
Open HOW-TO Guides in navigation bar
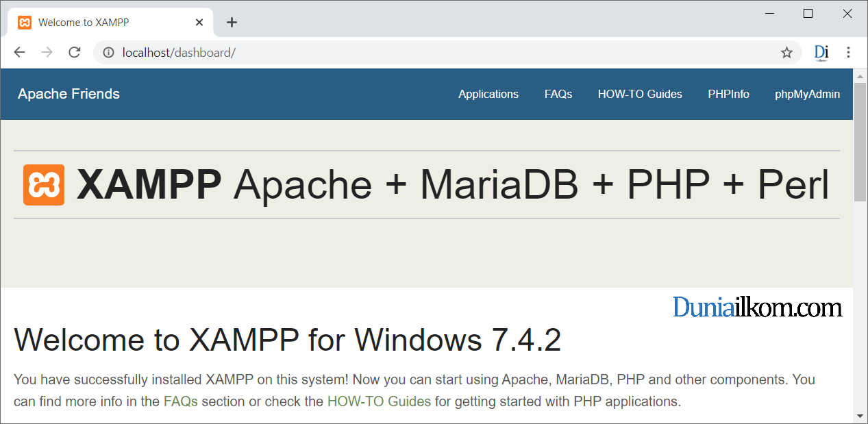coord(640,95)
